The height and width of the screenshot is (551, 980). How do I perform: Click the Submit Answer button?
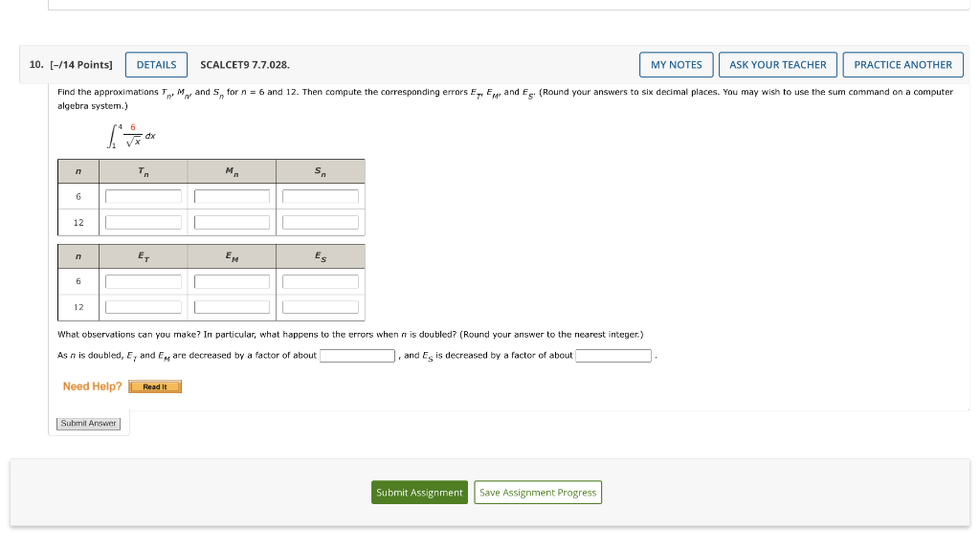pyautogui.click(x=88, y=423)
